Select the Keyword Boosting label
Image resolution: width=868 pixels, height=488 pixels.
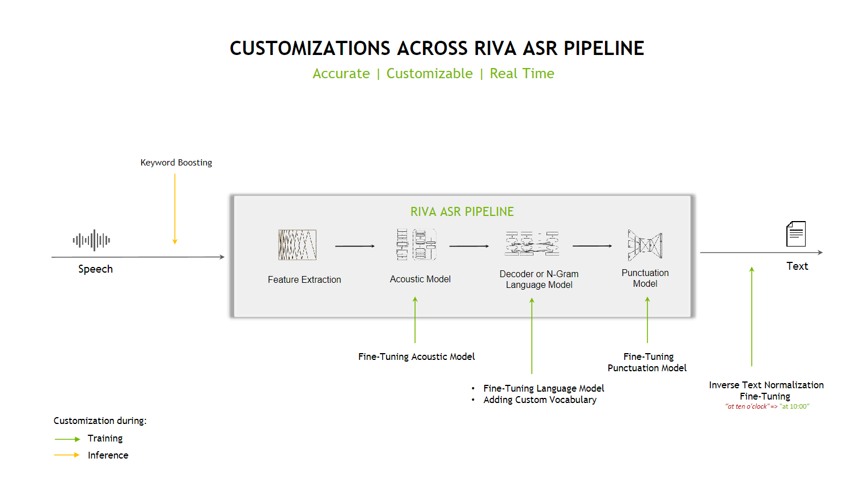[x=176, y=163]
